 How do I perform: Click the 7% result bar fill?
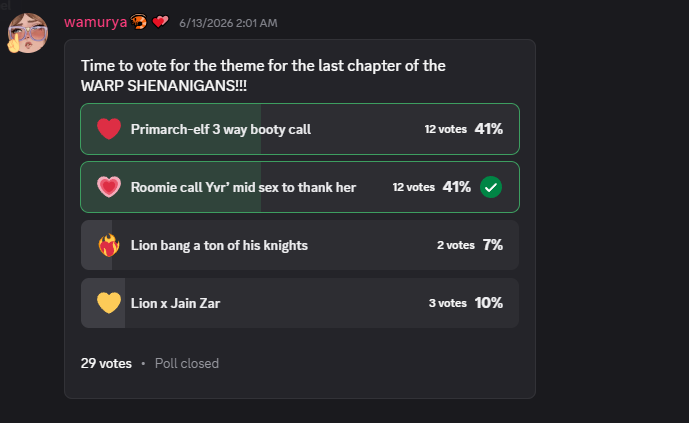coord(97,245)
